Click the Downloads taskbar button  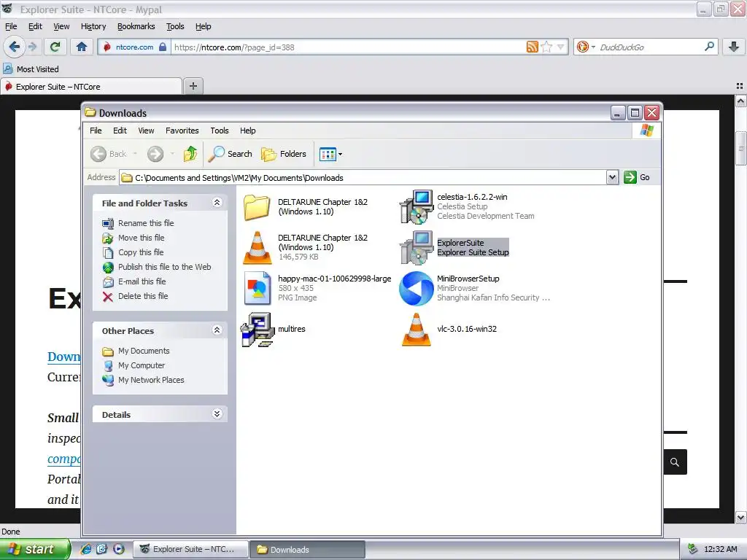pos(307,549)
